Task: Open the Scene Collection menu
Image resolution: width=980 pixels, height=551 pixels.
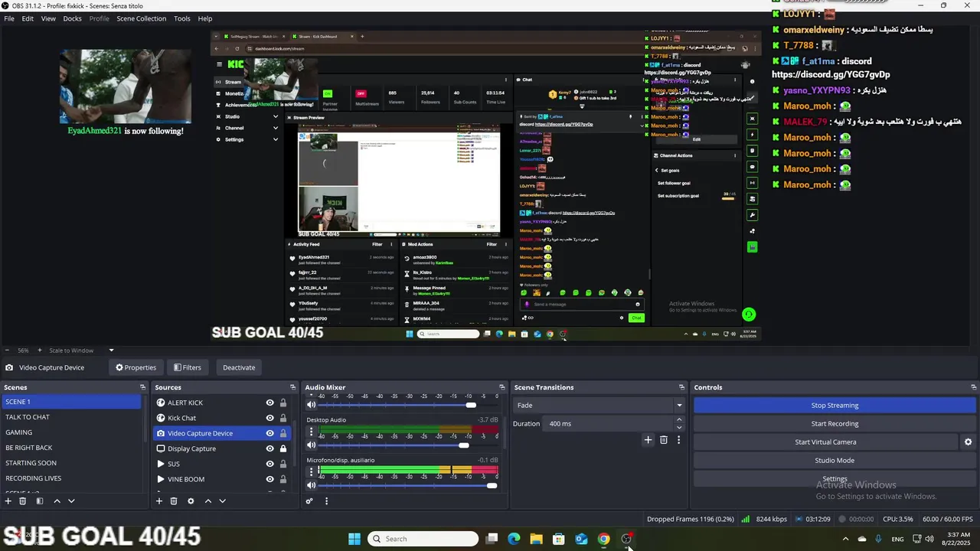Action: click(141, 18)
